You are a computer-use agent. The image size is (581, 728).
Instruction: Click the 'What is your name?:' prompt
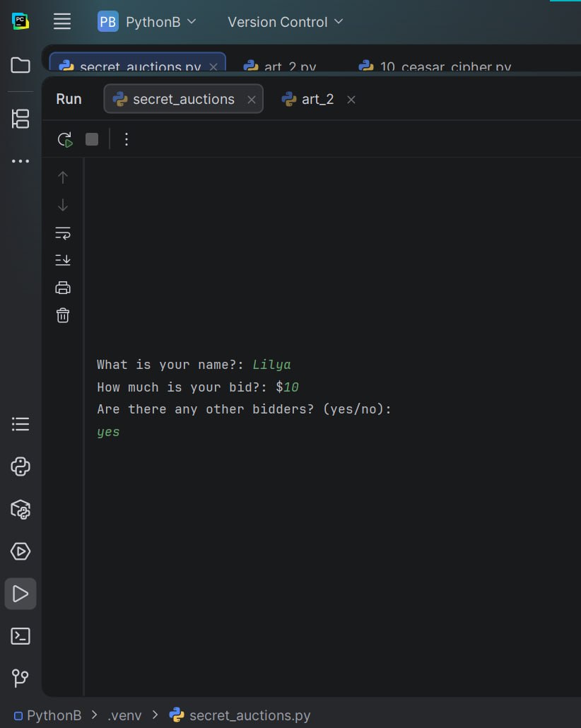click(170, 365)
